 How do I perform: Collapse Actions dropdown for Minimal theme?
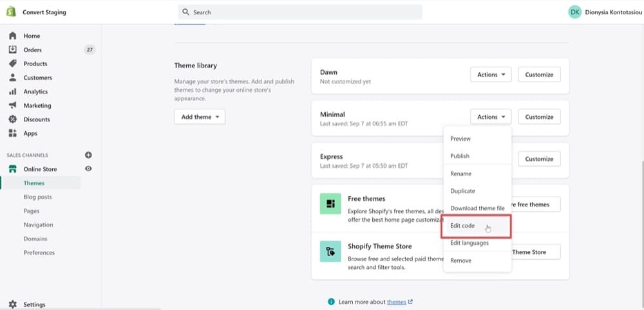(x=490, y=117)
